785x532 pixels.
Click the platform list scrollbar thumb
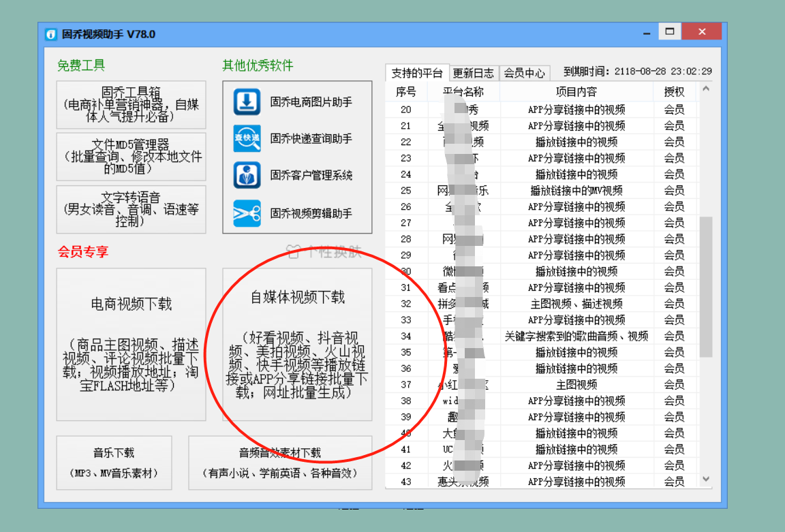706,287
